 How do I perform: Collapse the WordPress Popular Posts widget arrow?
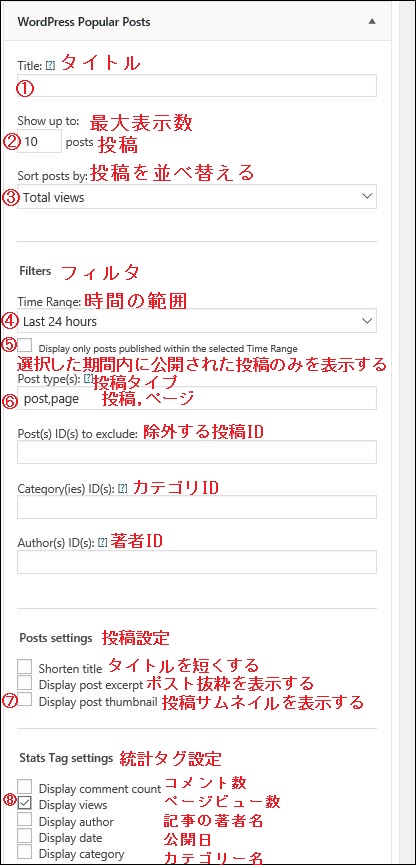(x=372, y=22)
